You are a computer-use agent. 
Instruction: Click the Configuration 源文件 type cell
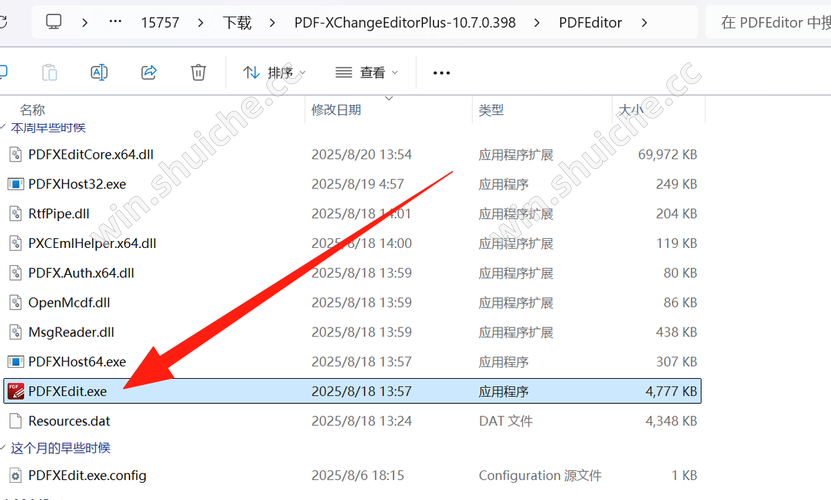pos(540,476)
